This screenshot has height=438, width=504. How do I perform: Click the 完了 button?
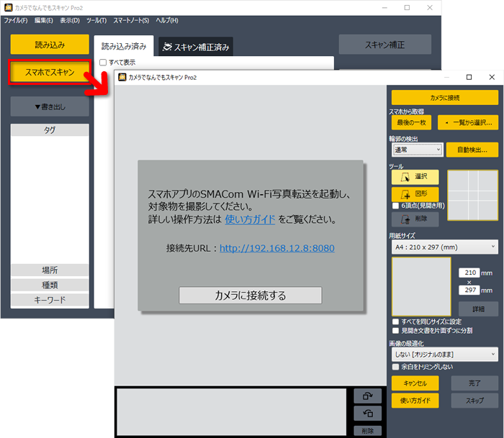pos(474,383)
